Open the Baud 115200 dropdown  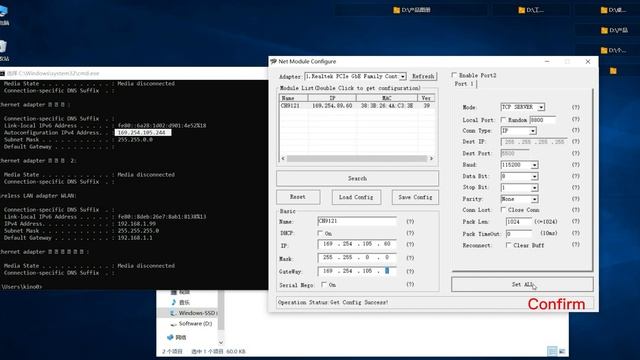(534, 165)
